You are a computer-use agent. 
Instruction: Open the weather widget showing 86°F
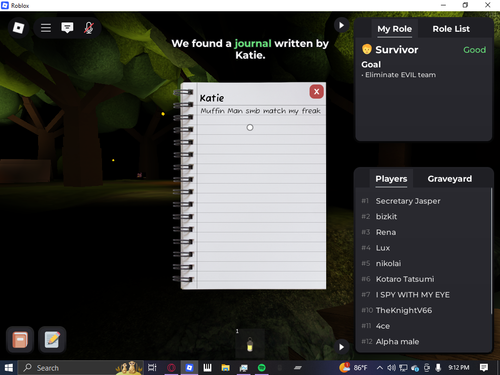[x=353, y=368]
